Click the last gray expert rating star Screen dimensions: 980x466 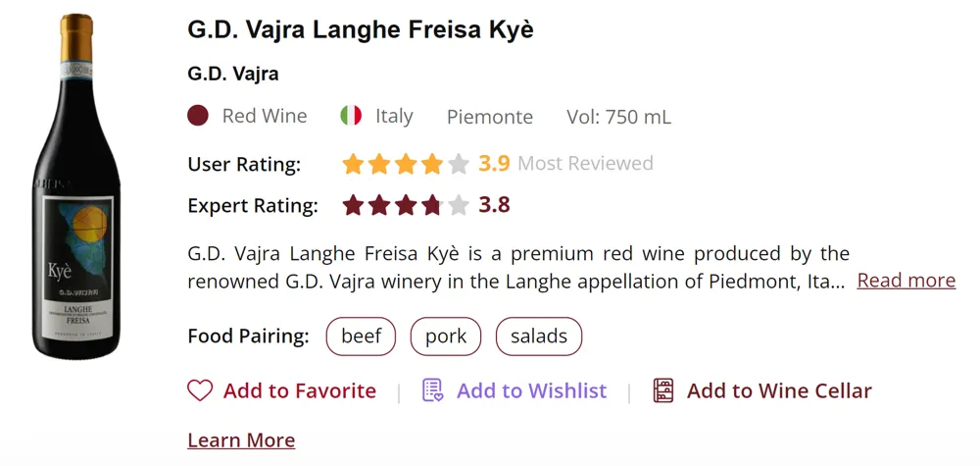[x=459, y=206]
